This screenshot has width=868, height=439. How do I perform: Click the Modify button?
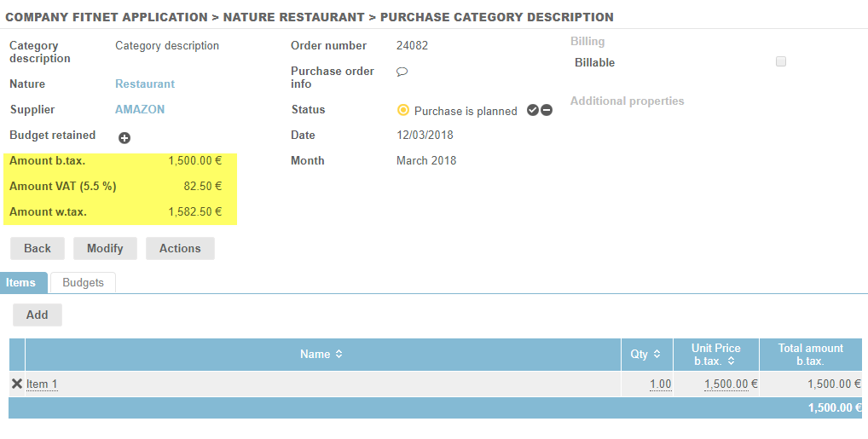pyautogui.click(x=105, y=248)
